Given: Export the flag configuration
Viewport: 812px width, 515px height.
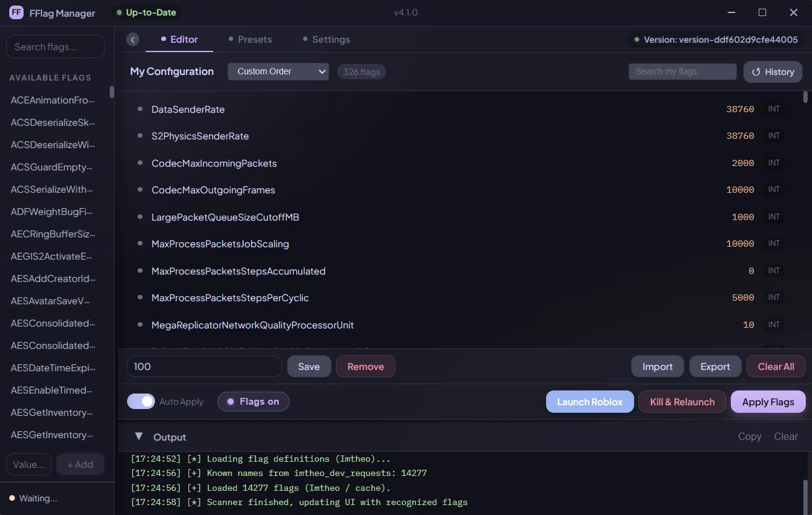Looking at the screenshot, I should [715, 366].
